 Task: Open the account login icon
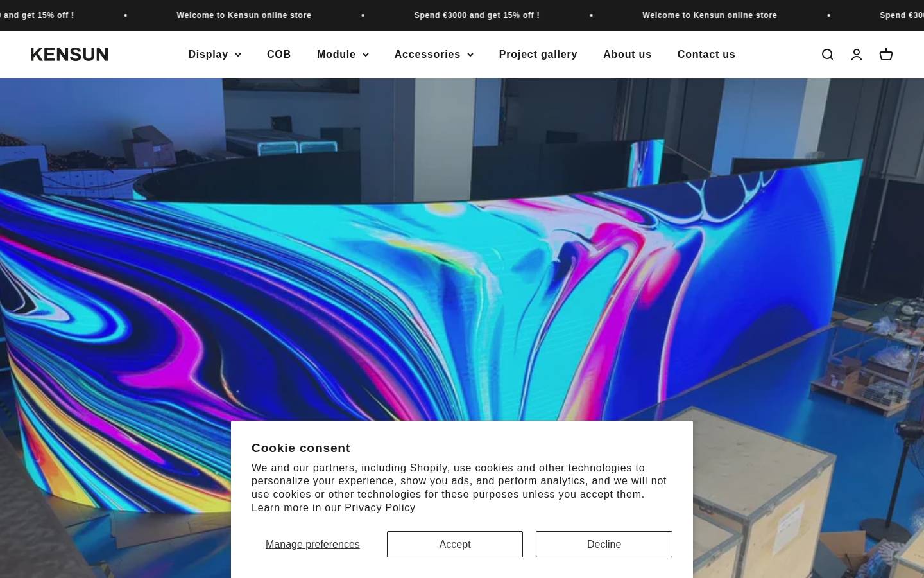(857, 55)
